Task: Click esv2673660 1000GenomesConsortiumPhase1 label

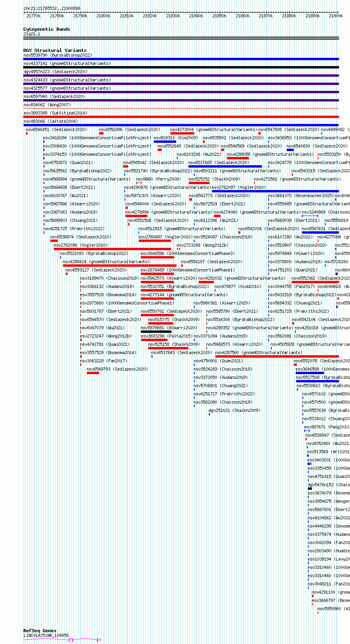Action: (x=127, y=303)
